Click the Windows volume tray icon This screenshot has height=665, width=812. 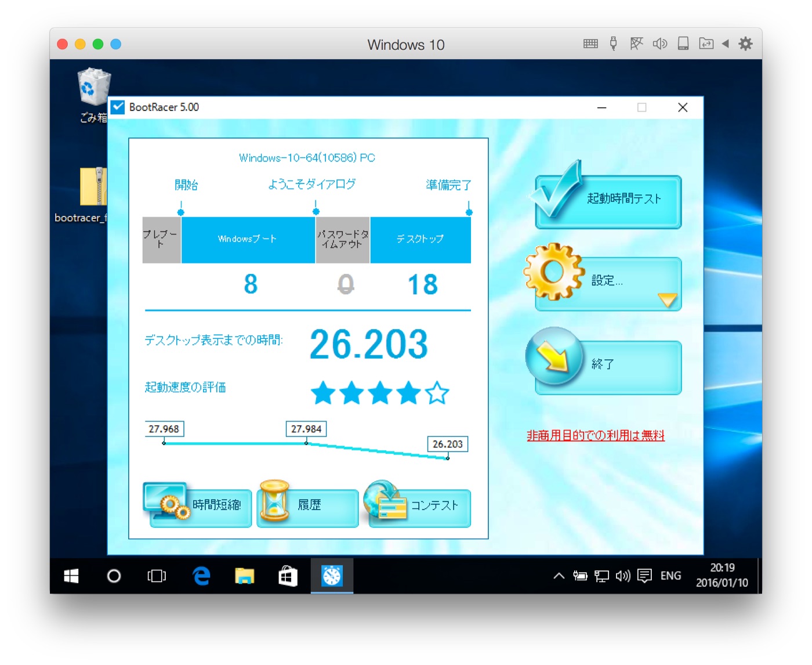tap(623, 576)
